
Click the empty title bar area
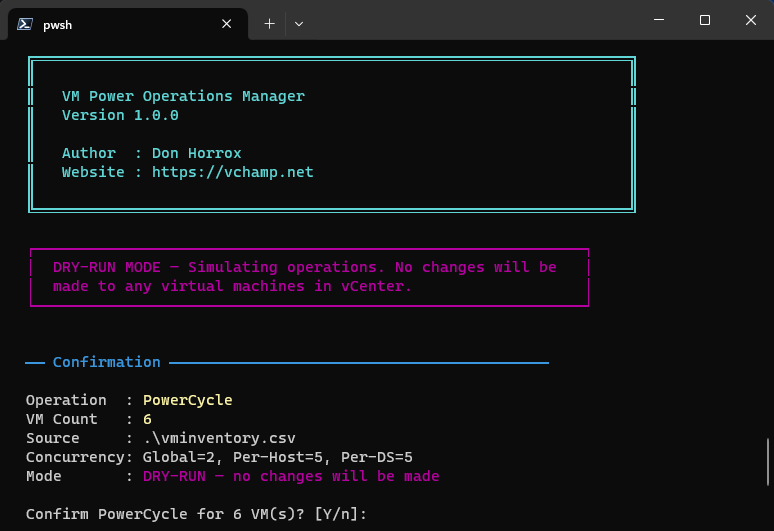(x=470, y=20)
